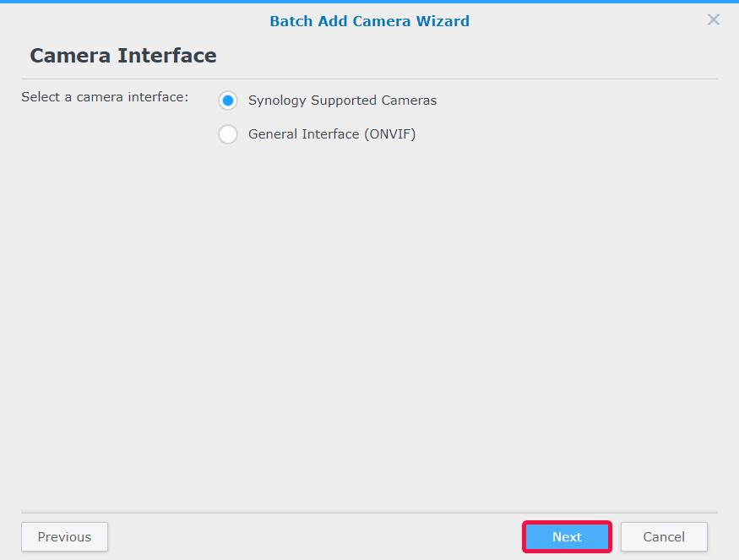Screen dimensions: 739x560
Task: Choose the General Interface (ONVIF) radio button
Action: coord(228,133)
